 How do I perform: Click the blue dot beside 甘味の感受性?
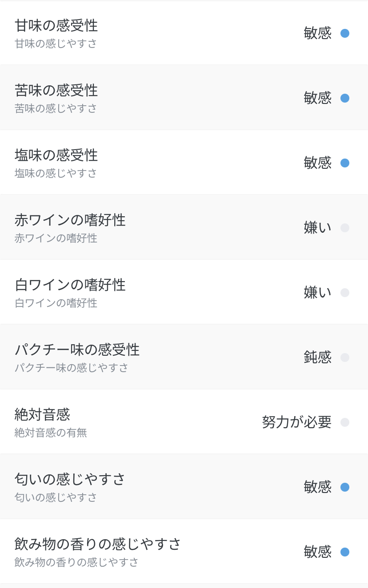point(345,33)
